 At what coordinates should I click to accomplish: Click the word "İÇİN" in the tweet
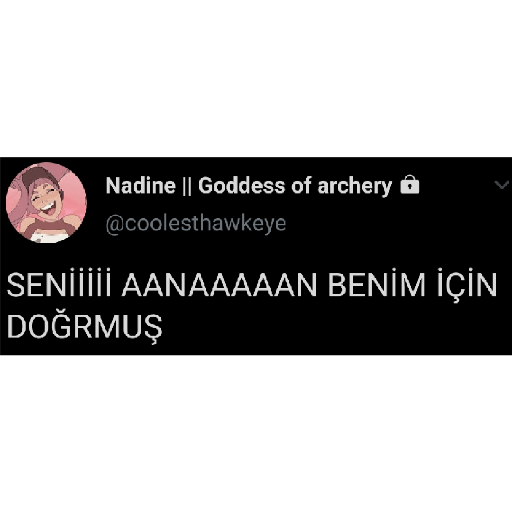(x=467, y=284)
